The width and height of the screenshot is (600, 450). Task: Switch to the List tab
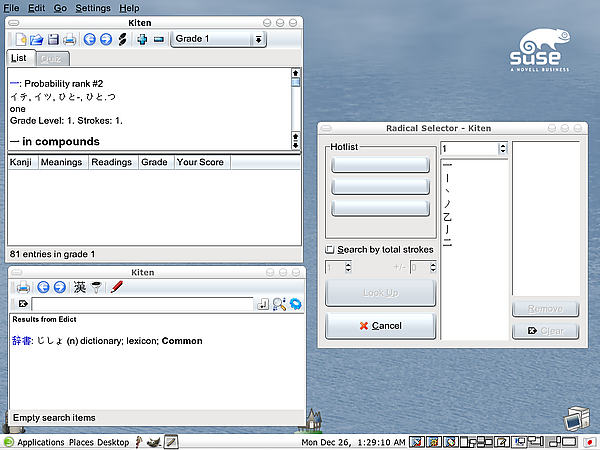(x=19, y=58)
